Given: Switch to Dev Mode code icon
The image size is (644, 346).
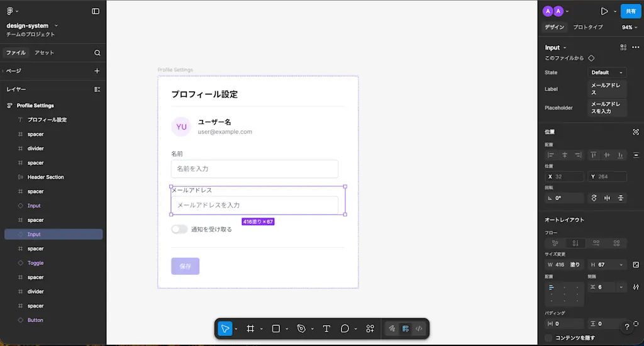Looking at the screenshot, I should click(419, 329).
